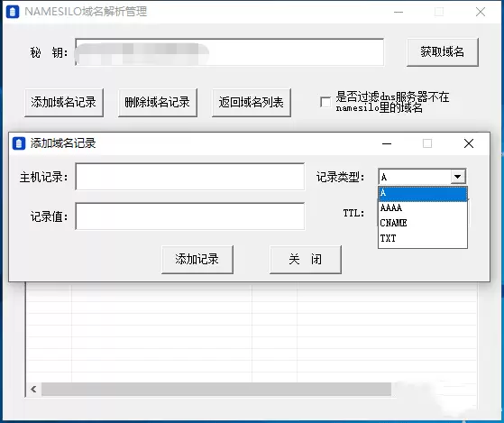
Task: Close the 添加域名记录 dialog window
Action: point(469,143)
